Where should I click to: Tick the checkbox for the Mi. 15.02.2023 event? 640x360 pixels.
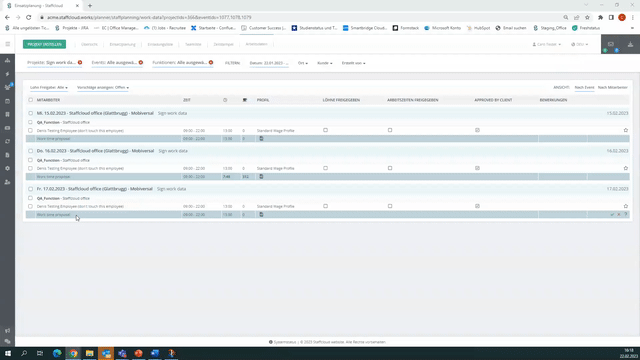coord(31,113)
